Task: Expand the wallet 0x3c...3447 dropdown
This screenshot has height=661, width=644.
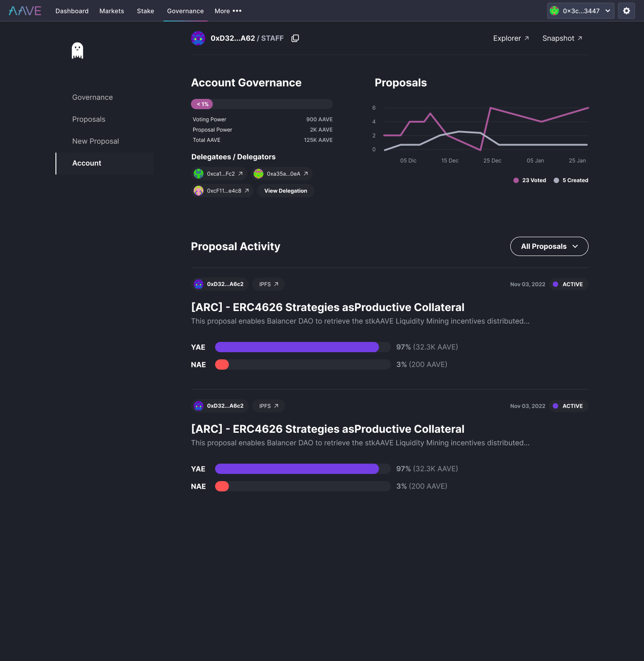Action: 580,11
